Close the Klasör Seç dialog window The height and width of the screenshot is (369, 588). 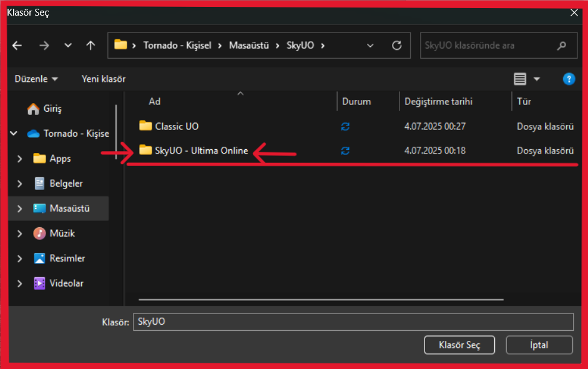[574, 12]
